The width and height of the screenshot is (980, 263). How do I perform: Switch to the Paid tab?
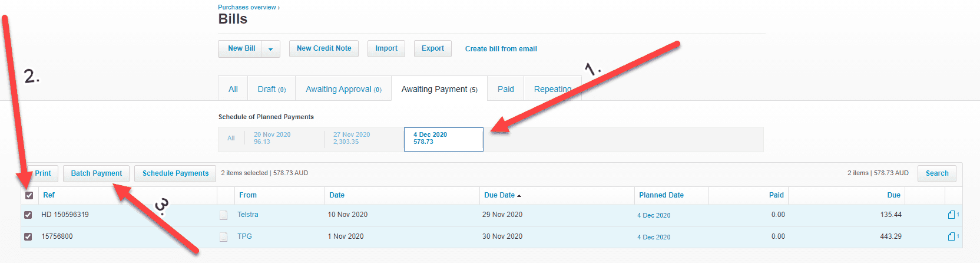[505, 89]
